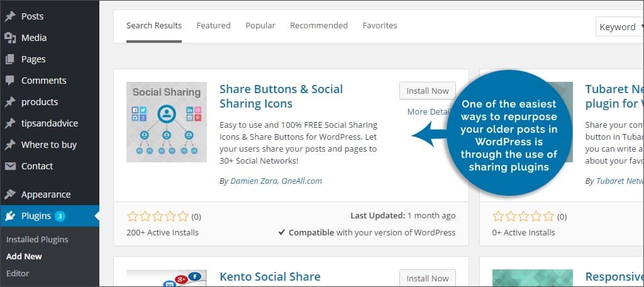
Task: Click '200+ Active Installs' text
Action: click(x=163, y=233)
